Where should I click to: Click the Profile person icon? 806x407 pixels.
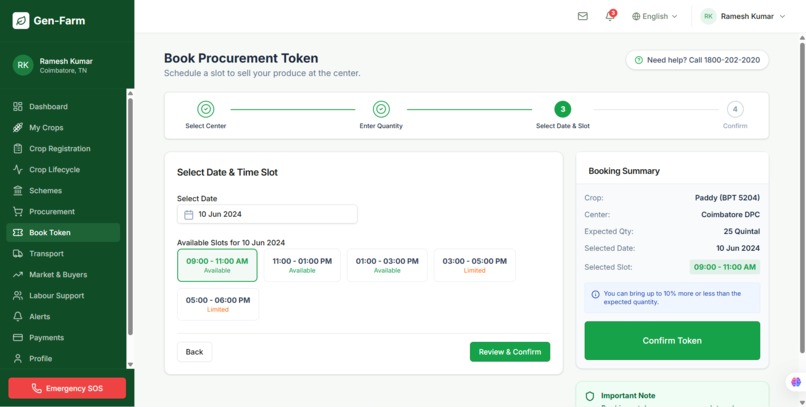18,359
